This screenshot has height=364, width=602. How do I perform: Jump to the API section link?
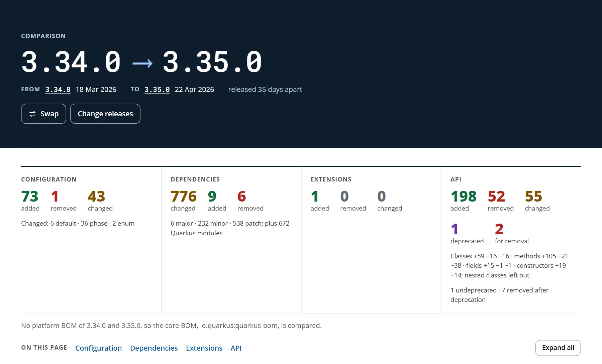coord(236,348)
